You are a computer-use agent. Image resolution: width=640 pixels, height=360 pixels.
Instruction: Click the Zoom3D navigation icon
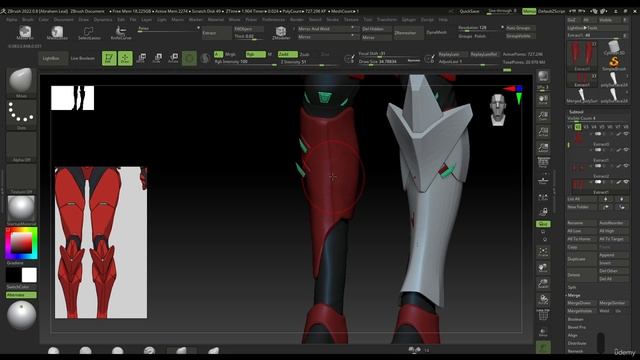tap(543, 284)
